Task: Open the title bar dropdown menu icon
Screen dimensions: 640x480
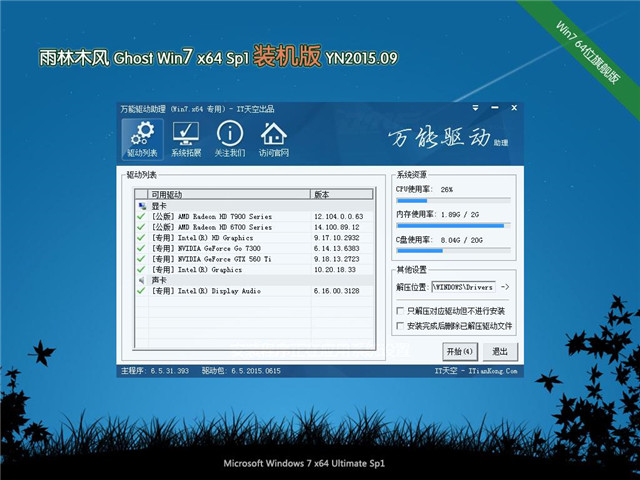Action: click(x=475, y=108)
